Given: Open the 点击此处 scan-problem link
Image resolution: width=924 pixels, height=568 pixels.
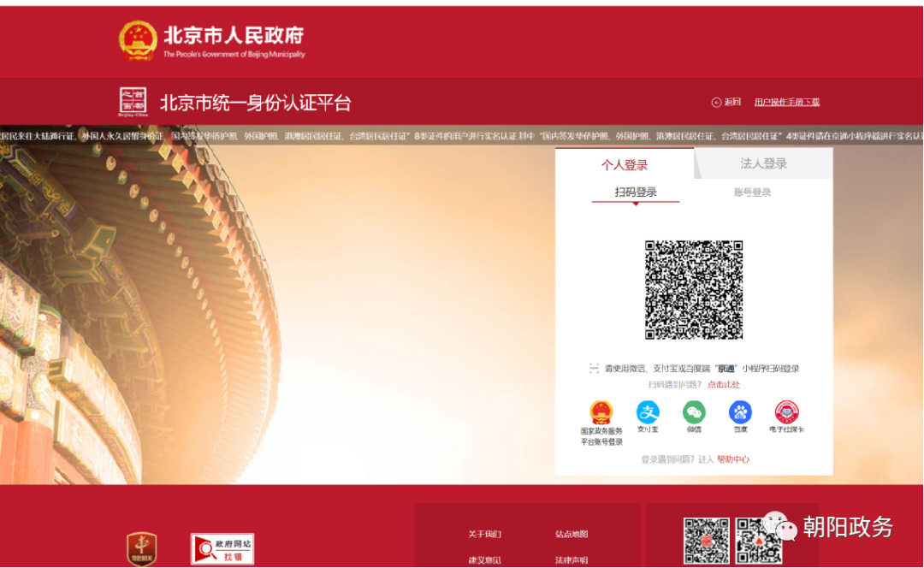Looking at the screenshot, I should tap(723, 385).
